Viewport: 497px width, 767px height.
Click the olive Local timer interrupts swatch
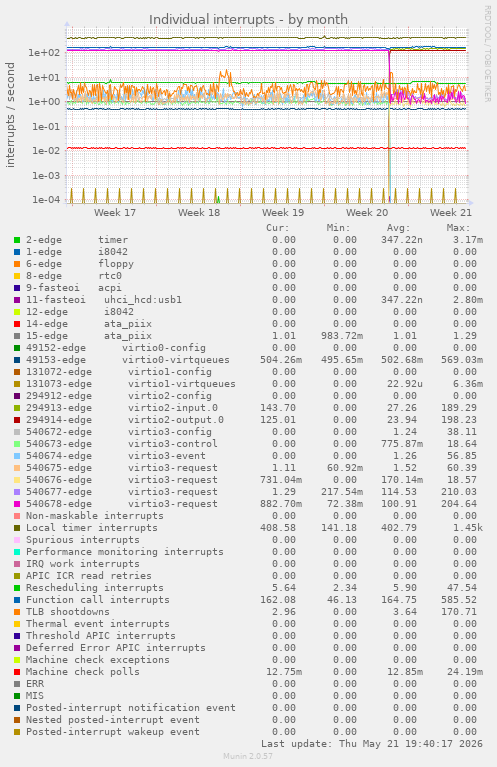tap(17, 528)
